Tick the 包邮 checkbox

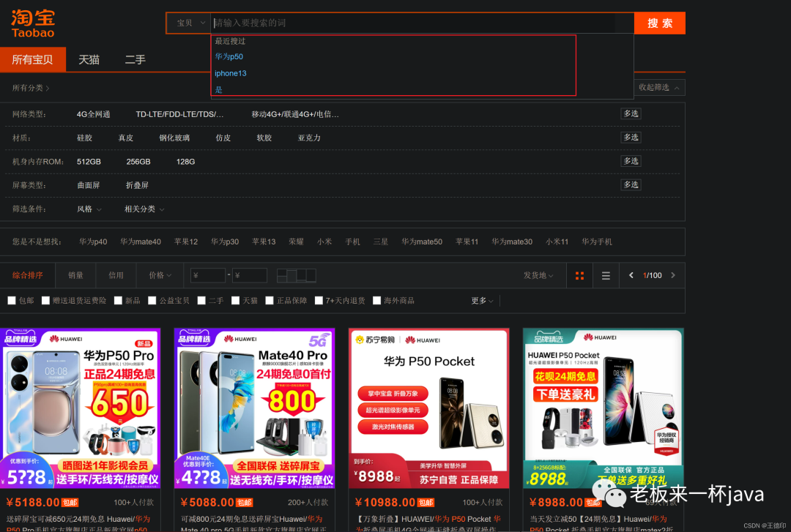tap(12, 301)
